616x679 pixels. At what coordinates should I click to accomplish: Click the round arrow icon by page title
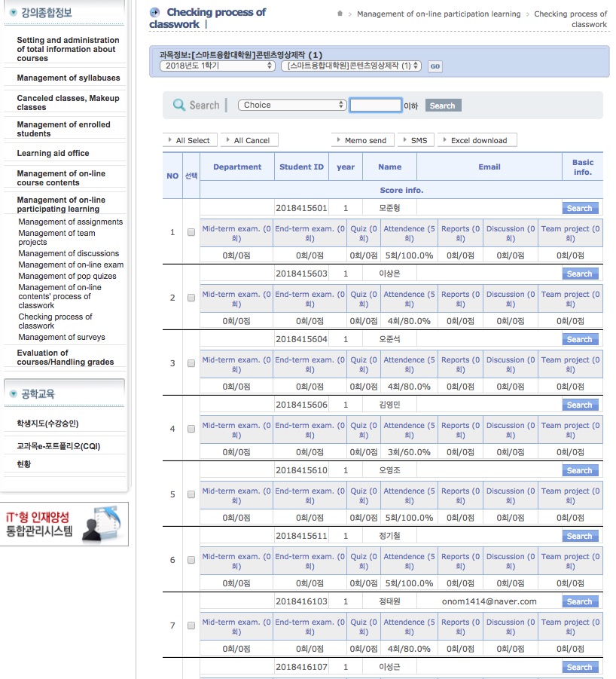[154, 13]
